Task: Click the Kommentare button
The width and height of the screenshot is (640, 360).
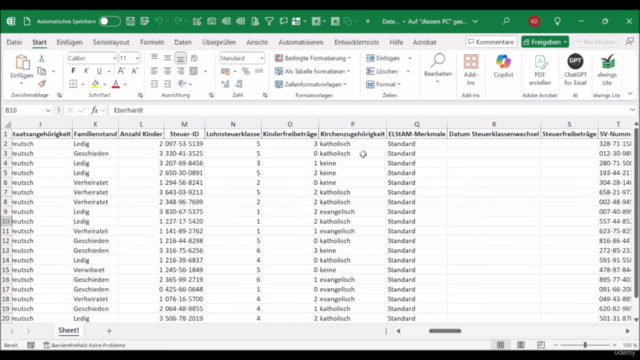Action: (491, 42)
